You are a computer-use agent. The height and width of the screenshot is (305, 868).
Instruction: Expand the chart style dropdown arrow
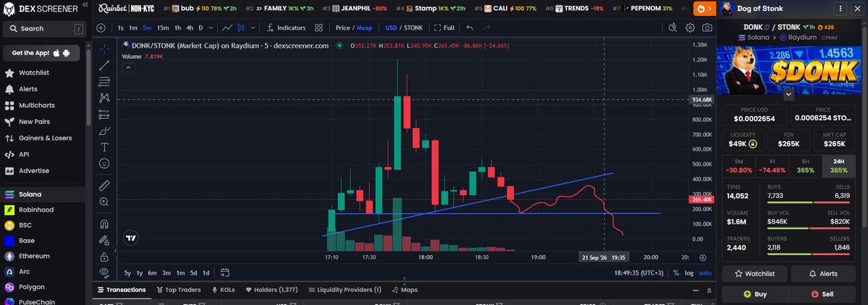[x=253, y=28]
